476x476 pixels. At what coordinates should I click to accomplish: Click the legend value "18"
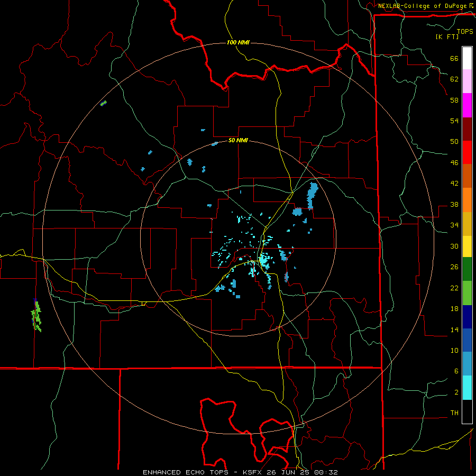coord(454,309)
